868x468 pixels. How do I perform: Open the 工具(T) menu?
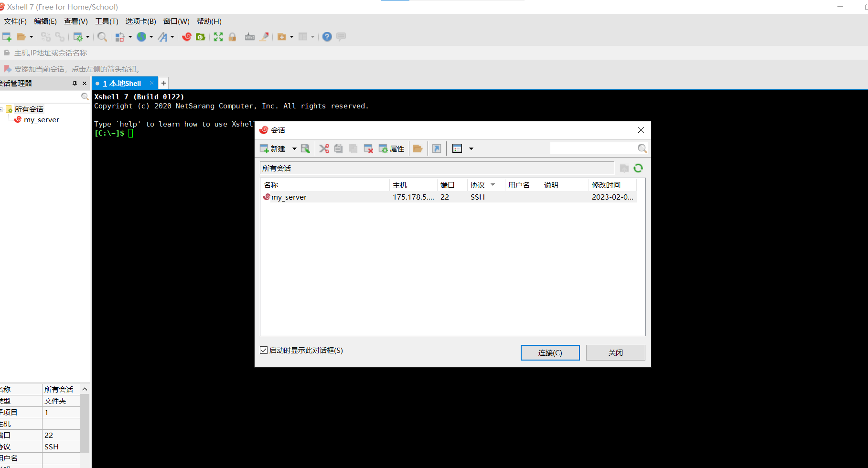[107, 21]
